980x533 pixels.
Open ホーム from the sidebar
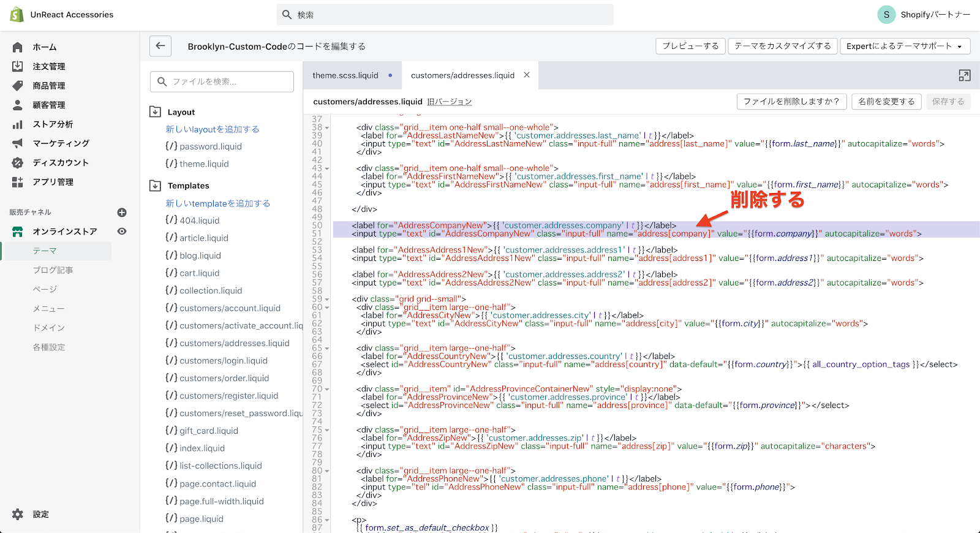coord(44,47)
